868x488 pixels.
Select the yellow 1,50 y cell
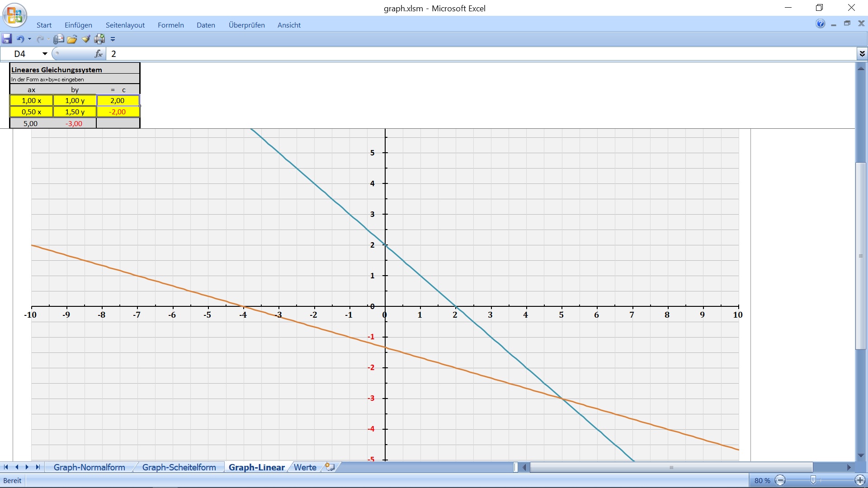pyautogui.click(x=75, y=112)
